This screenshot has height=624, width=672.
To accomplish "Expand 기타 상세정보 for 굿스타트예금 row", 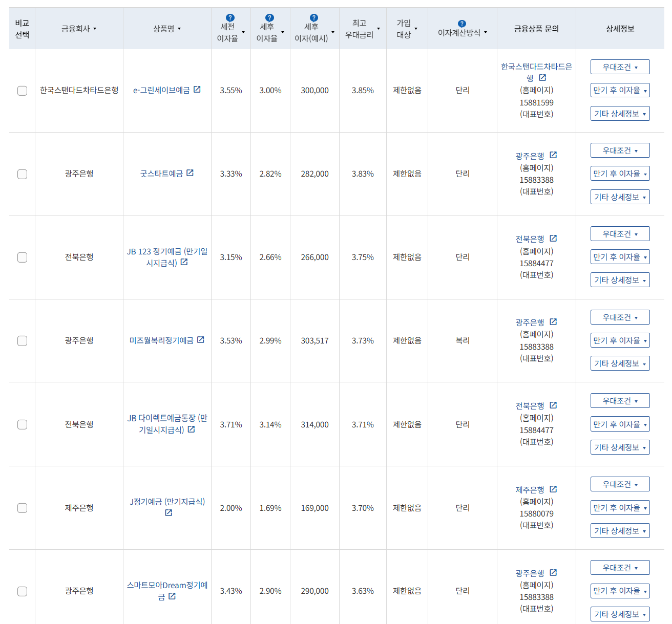I will 620,197.
